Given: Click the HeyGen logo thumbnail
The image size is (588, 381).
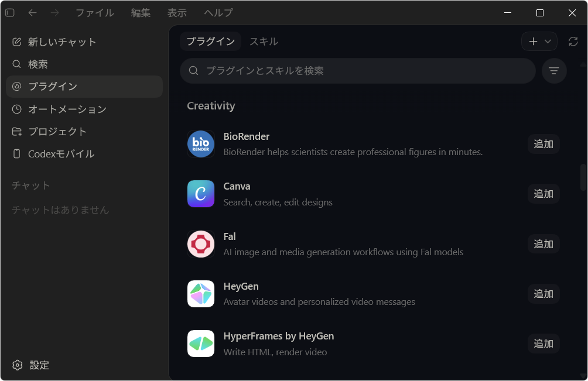Looking at the screenshot, I should click(x=201, y=294).
